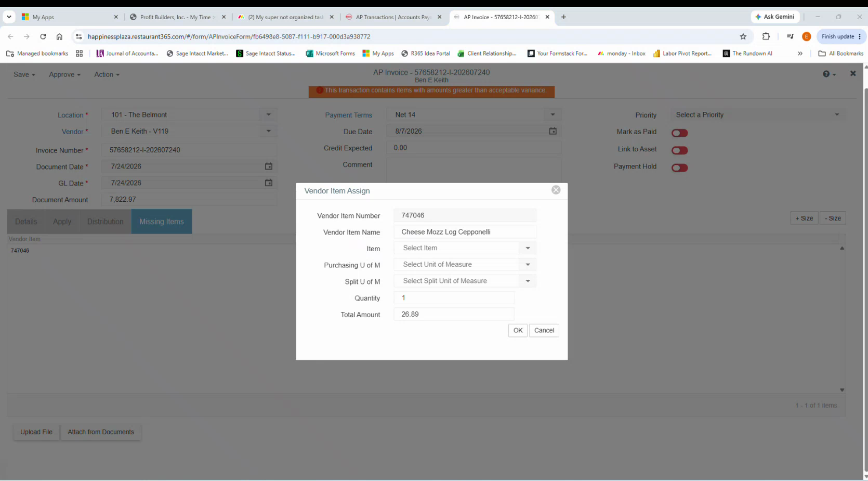This screenshot has width=868, height=481.
Task: Click the Total Amount input field
Action: (454, 314)
